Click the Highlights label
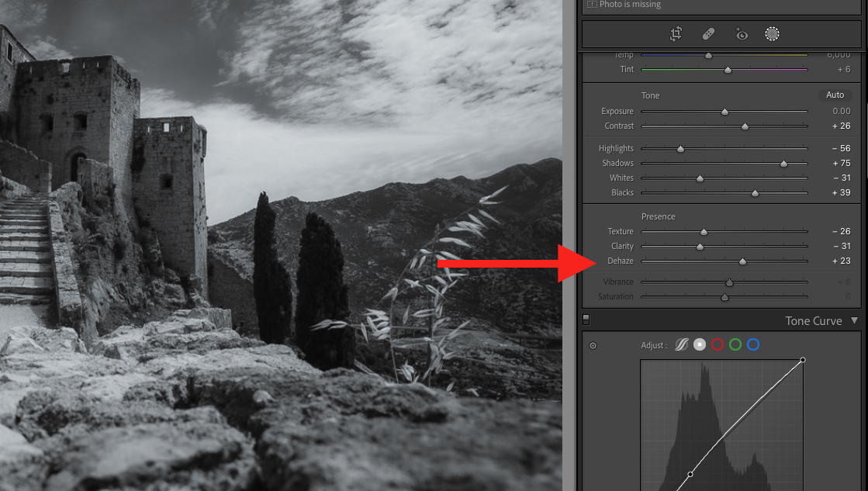This screenshot has height=491, width=868. pyautogui.click(x=616, y=148)
